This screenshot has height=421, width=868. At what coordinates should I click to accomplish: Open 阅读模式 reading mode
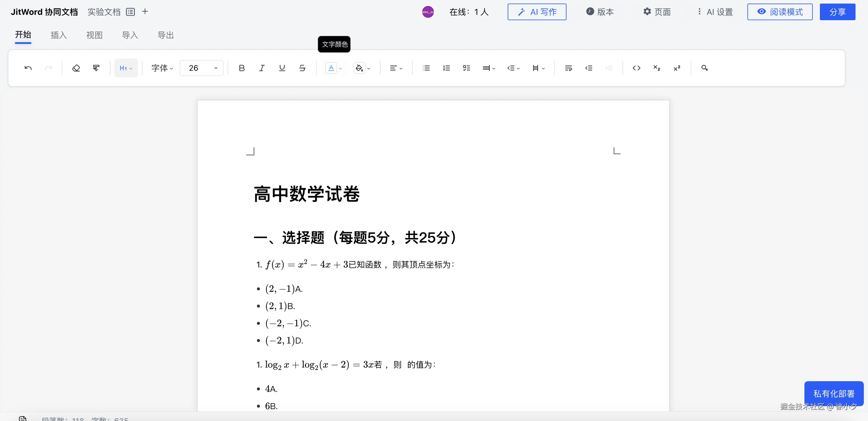(x=780, y=12)
